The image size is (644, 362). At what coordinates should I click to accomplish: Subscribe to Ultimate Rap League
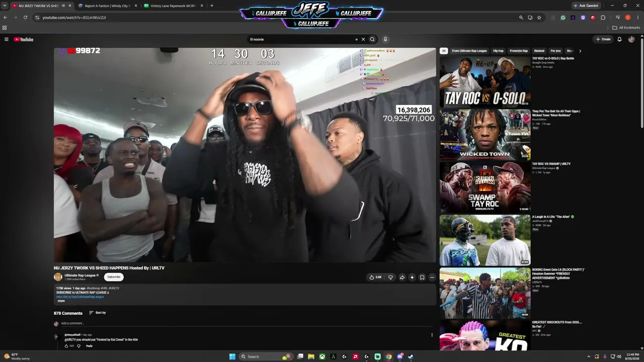coord(114,277)
